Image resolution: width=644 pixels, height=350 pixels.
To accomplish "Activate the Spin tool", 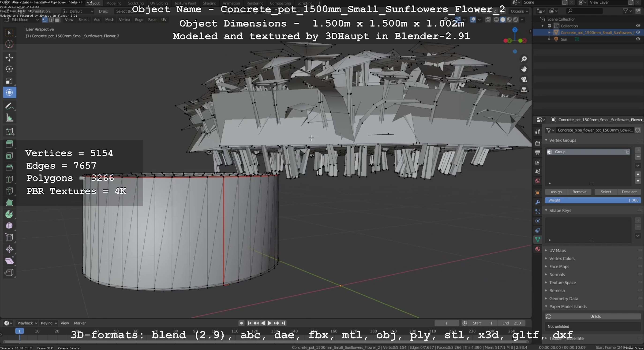I will coord(9,214).
